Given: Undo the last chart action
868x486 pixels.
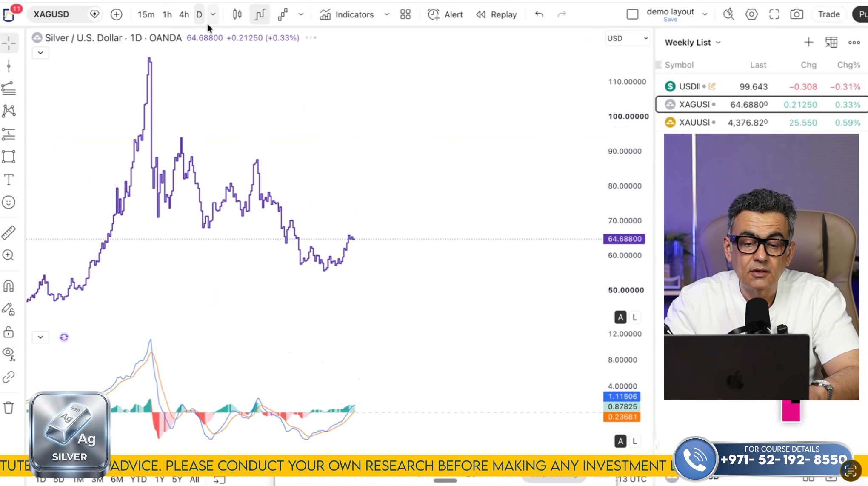Looking at the screenshot, I should (x=539, y=14).
